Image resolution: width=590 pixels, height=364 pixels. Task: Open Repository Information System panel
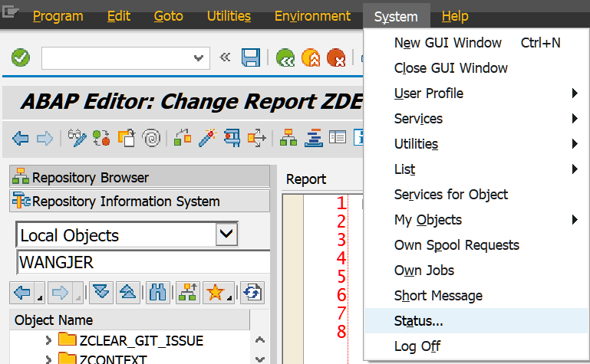(140, 201)
